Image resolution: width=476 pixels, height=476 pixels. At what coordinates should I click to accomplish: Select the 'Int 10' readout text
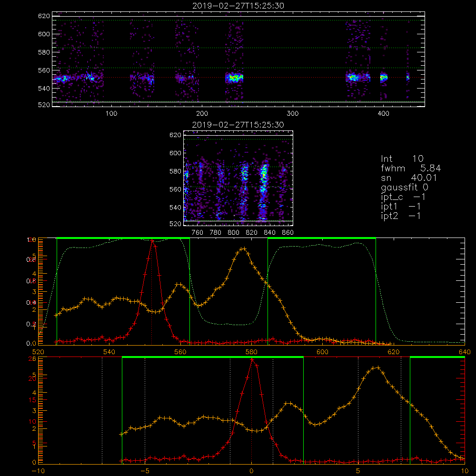402,159
